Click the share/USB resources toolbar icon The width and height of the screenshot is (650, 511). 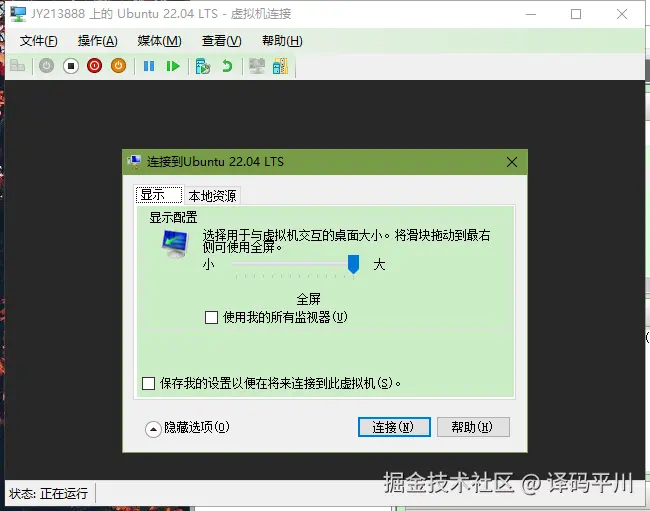pos(281,66)
